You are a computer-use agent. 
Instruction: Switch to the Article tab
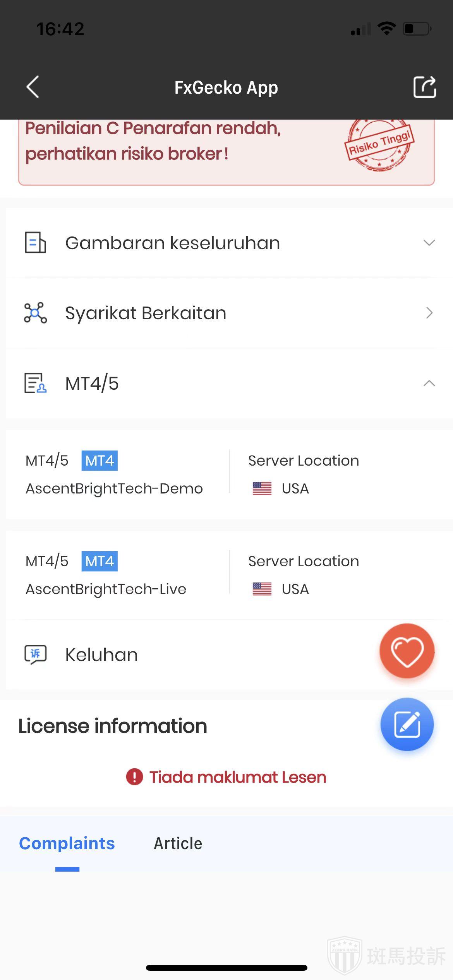pyautogui.click(x=178, y=843)
